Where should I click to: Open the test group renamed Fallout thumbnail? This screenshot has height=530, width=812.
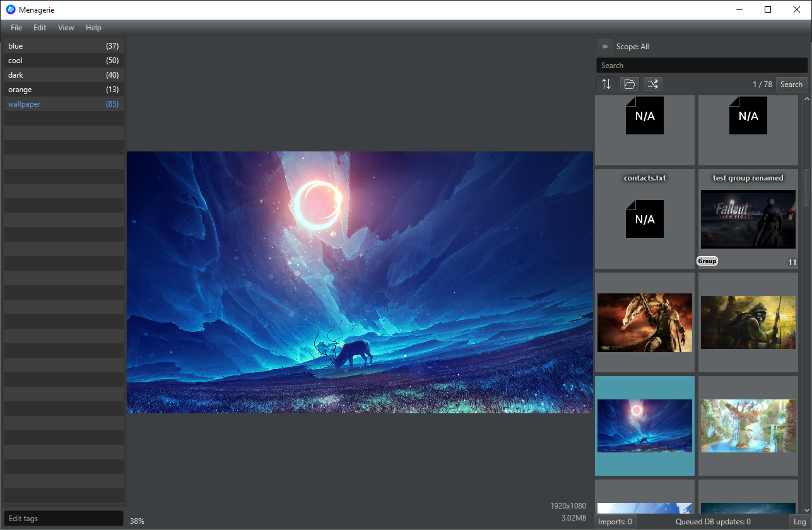[748, 219]
